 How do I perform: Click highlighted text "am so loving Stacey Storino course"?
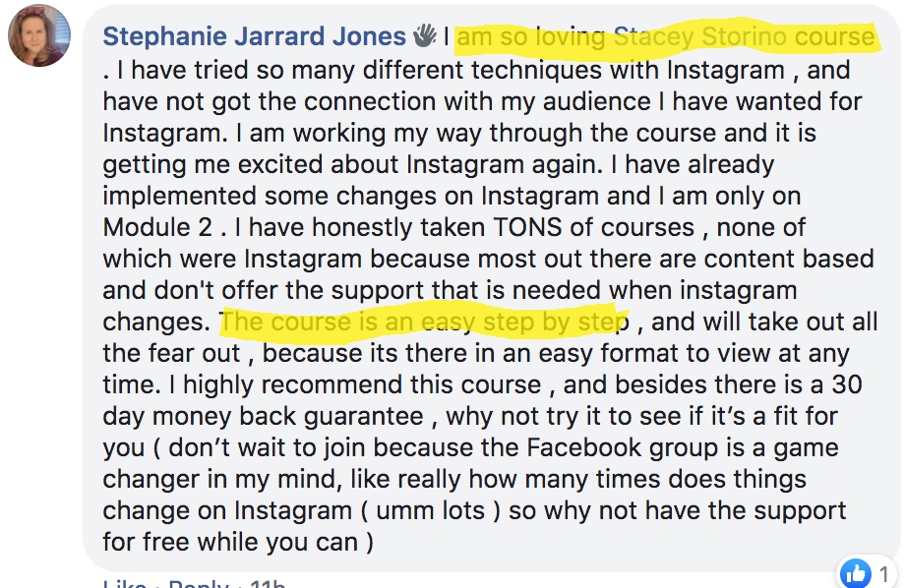click(666, 37)
